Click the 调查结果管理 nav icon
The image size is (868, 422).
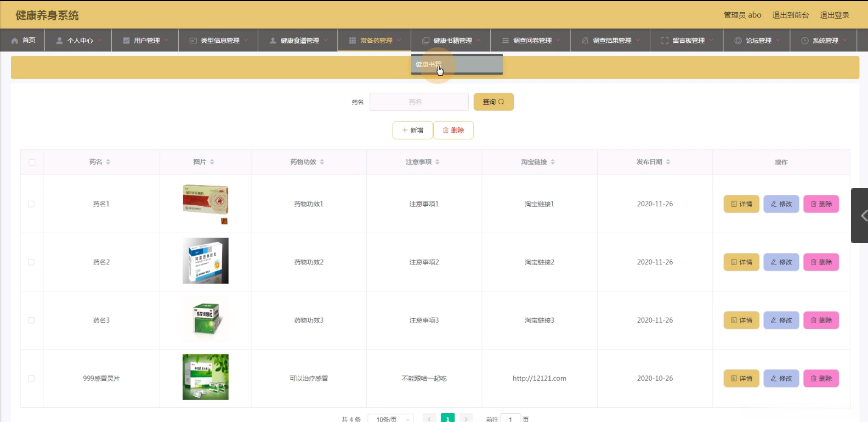[585, 41]
